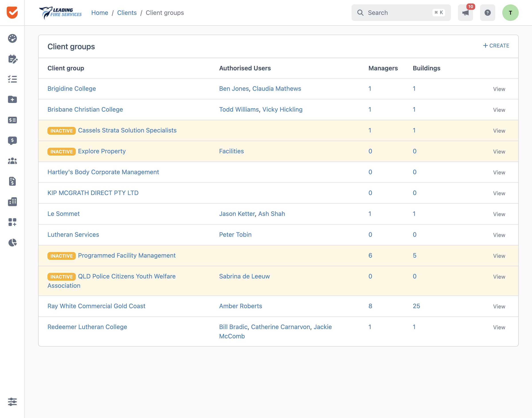
Task: Click the Search input field
Action: (401, 13)
